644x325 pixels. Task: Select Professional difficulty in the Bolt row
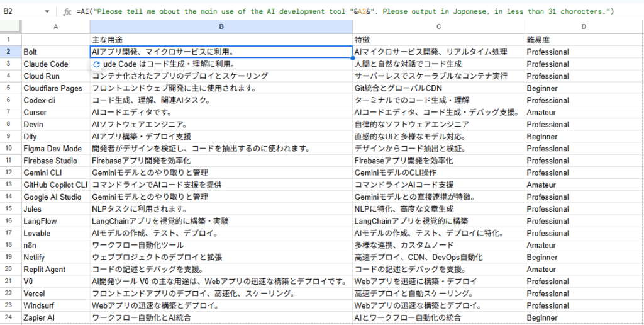pyautogui.click(x=584, y=52)
